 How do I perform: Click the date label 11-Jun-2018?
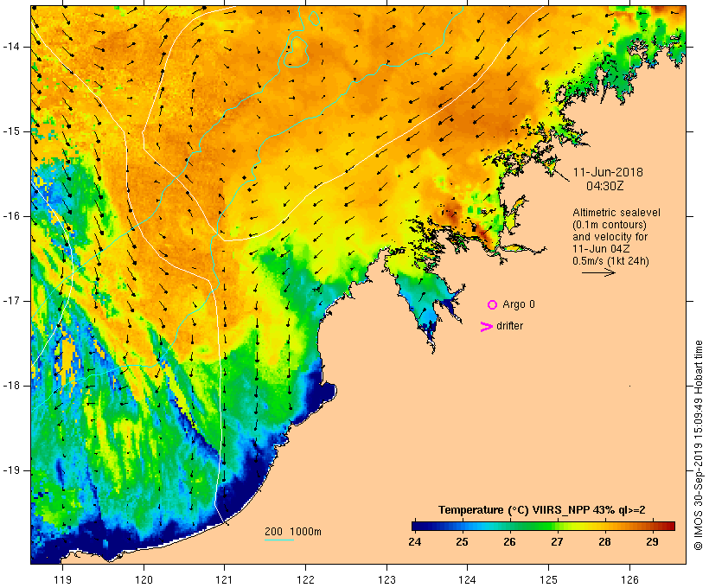608,172
